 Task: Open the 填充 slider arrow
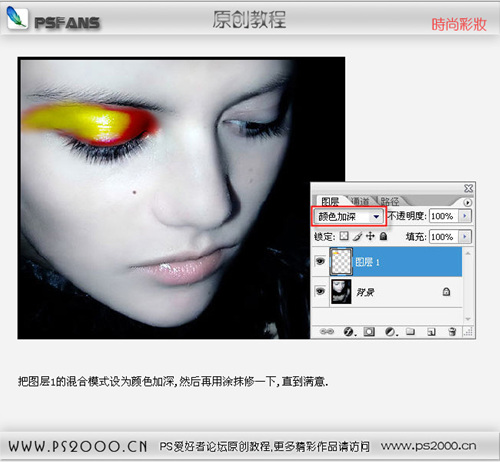465,237
